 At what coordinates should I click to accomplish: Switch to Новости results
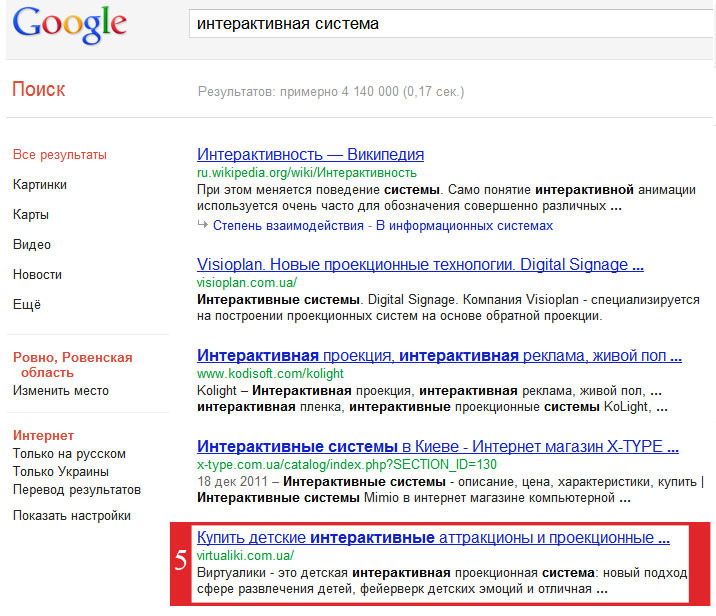pos(37,274)
